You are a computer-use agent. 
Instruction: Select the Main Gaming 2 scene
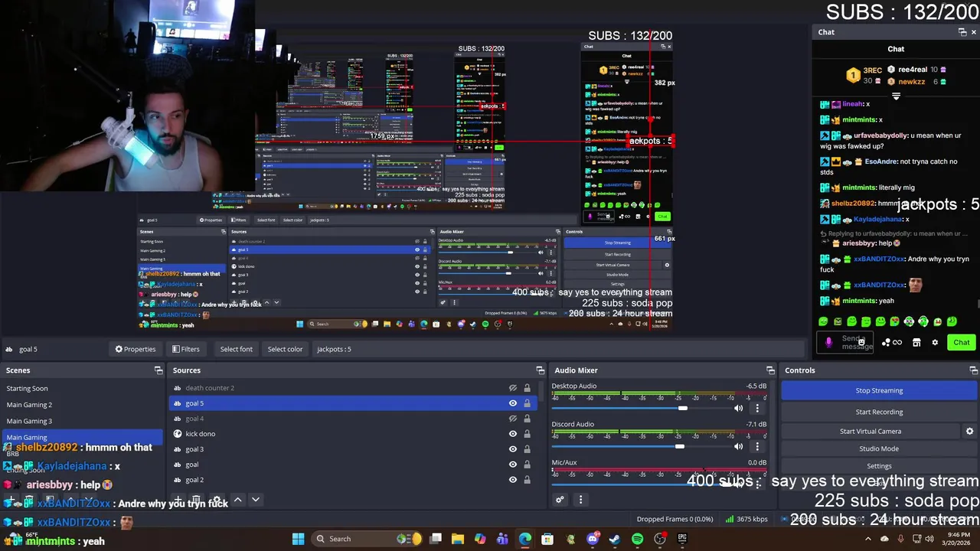point(83,405)
